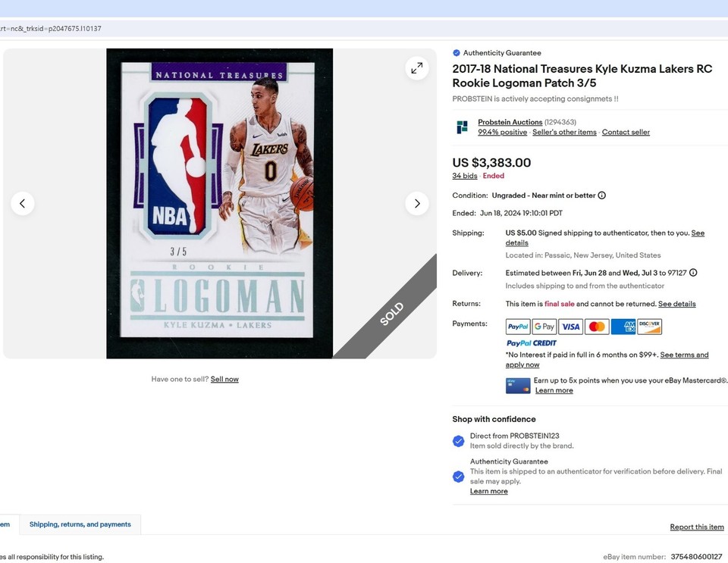Click the fullscreen expand icon on card image
The height and width of the screenshot is (563, 728).
[x=417, y=67]
